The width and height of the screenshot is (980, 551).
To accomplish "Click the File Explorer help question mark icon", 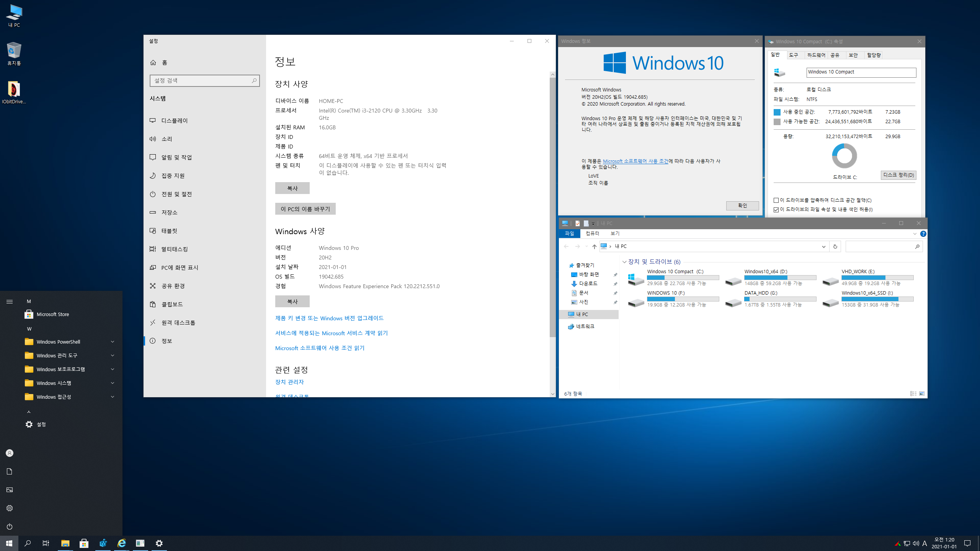I will click(x=923, y=234).
